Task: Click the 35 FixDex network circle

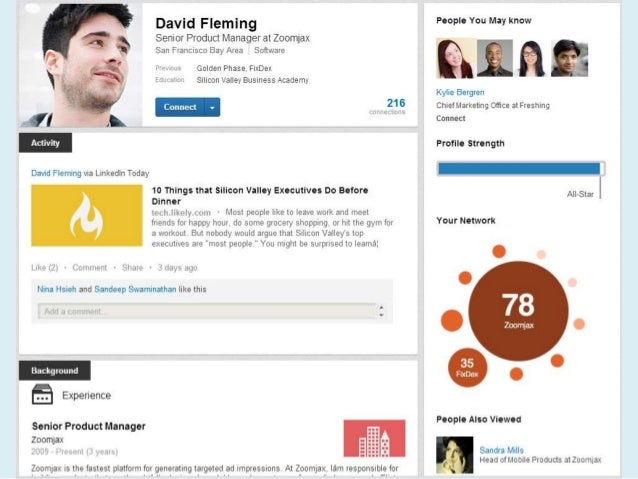Action: [x=468, y=367]
